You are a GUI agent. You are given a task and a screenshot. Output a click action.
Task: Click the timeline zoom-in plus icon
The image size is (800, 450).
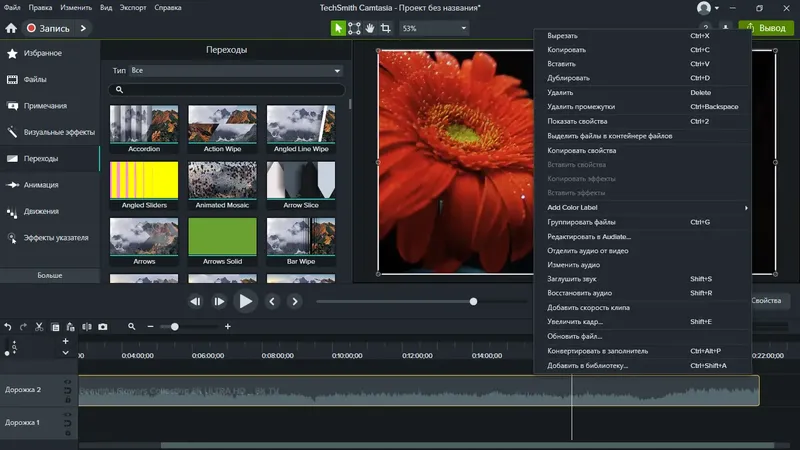pos(228,326)
